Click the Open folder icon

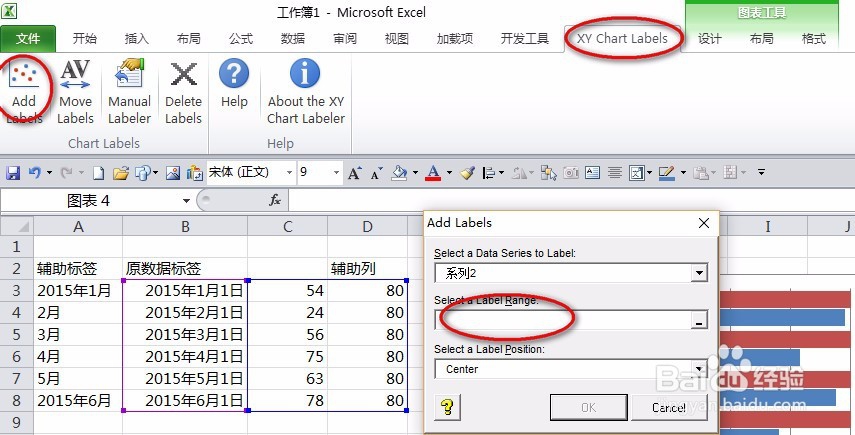pos(121,173)
